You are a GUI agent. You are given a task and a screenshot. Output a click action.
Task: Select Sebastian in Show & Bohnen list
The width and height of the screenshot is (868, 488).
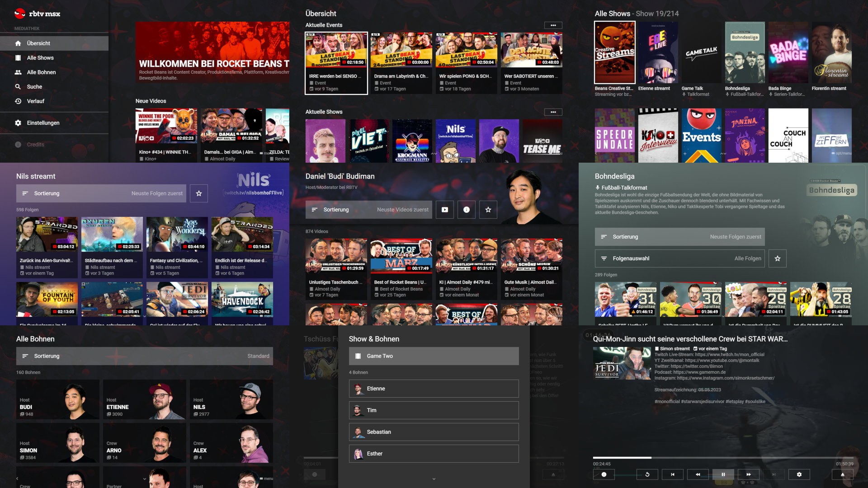(434, 432)
